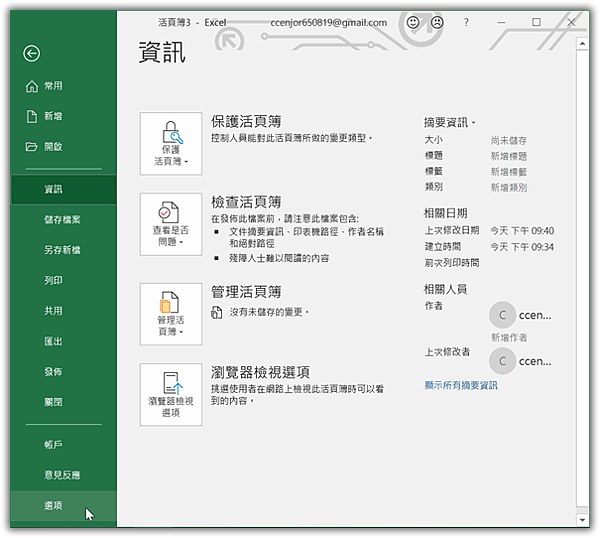Open the 共用 share page

pyautogui.click(x=64, y=311)
